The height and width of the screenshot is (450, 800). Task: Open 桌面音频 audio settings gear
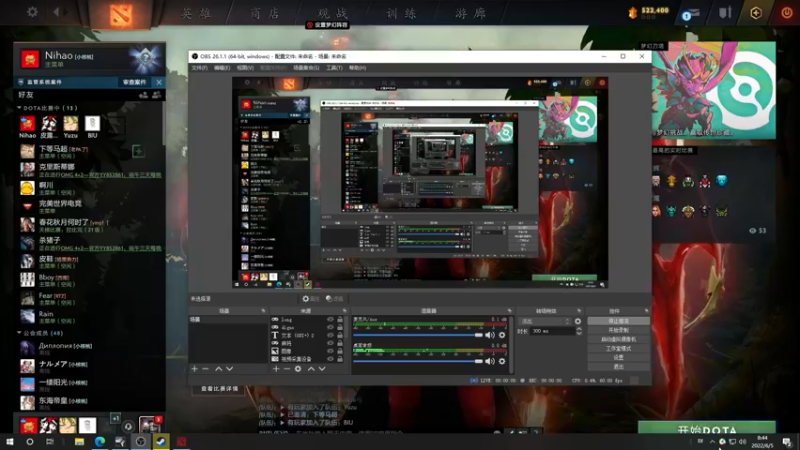(502, 361)
